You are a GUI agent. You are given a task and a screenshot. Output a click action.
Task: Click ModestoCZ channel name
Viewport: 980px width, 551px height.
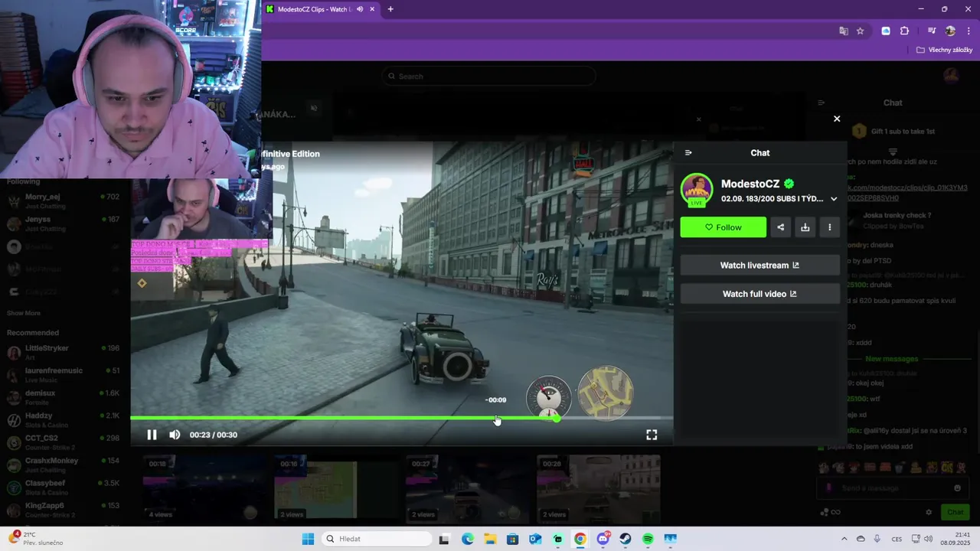[750, 184]
